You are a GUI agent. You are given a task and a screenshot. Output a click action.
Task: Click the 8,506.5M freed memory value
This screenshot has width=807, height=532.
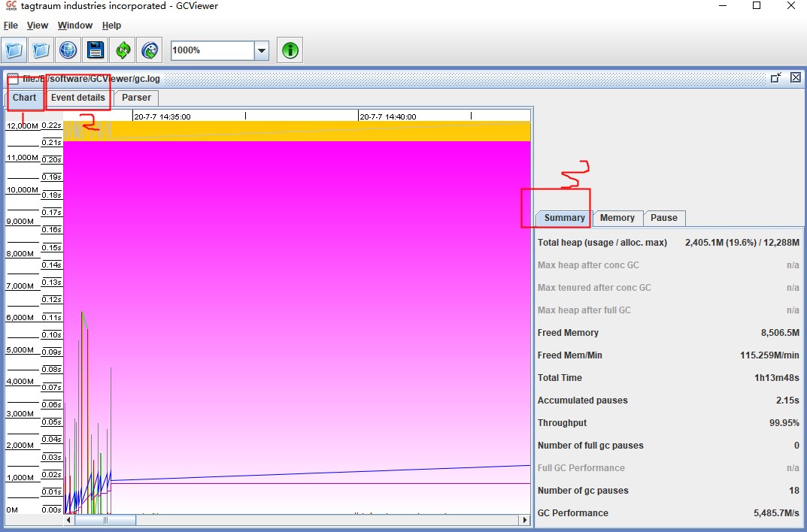tap(780, 333)
